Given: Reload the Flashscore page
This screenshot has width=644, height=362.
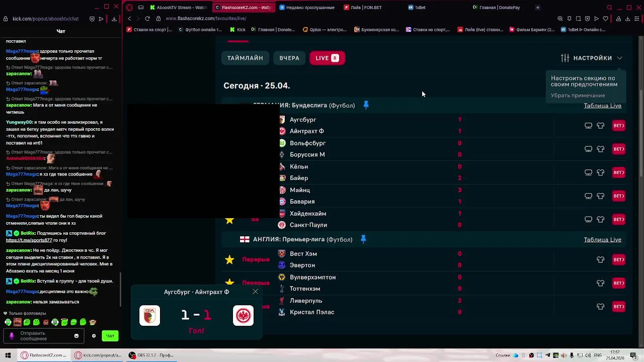Looking at the screenshot, I should coord(147,19).
